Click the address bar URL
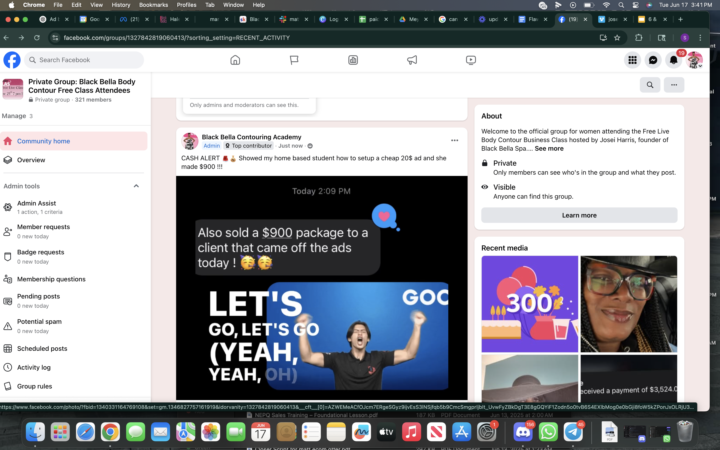Viewport: 720px width, 450px height. (176, 38)
